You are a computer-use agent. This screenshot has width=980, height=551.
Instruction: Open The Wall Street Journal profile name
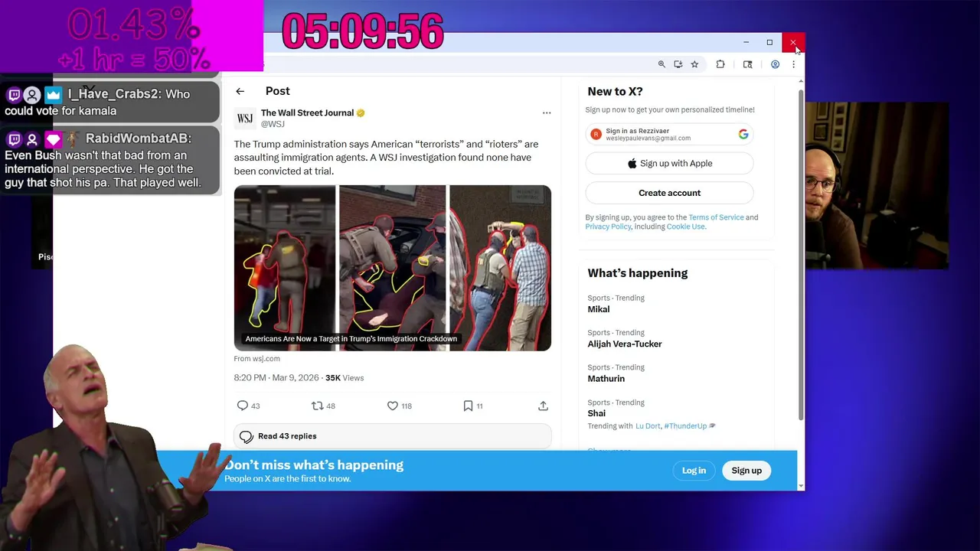[x=307, y=112]
